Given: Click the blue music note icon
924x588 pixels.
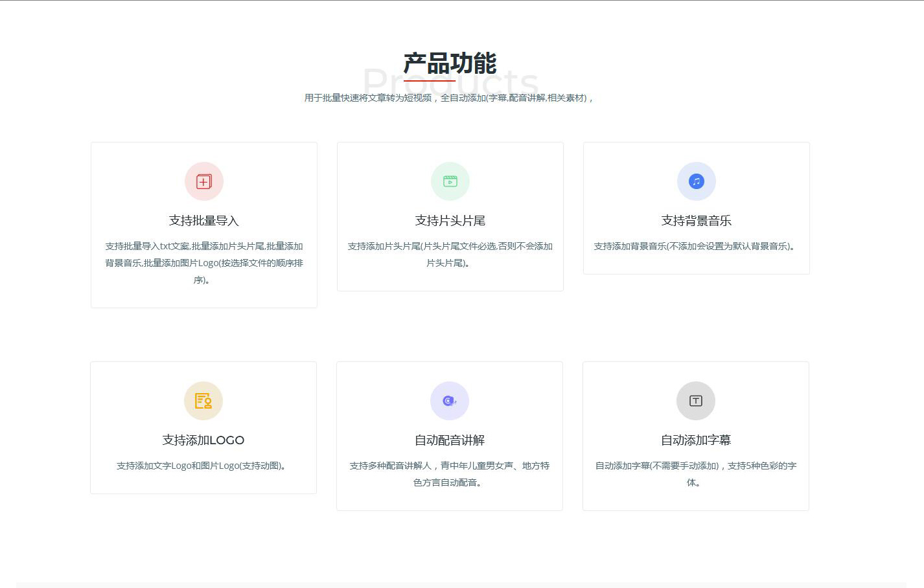Looking at the screenshot, I should (x=697, y=181).
